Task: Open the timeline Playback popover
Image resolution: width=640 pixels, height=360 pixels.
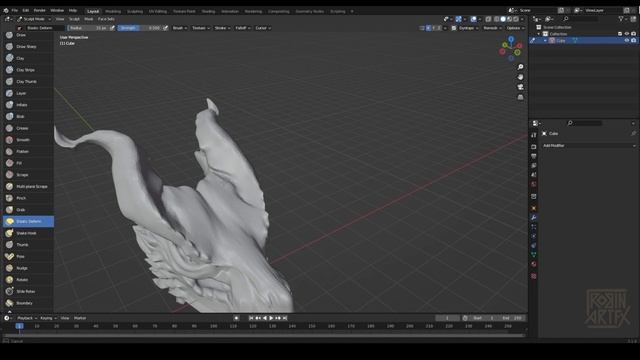Action: [27, 318]
